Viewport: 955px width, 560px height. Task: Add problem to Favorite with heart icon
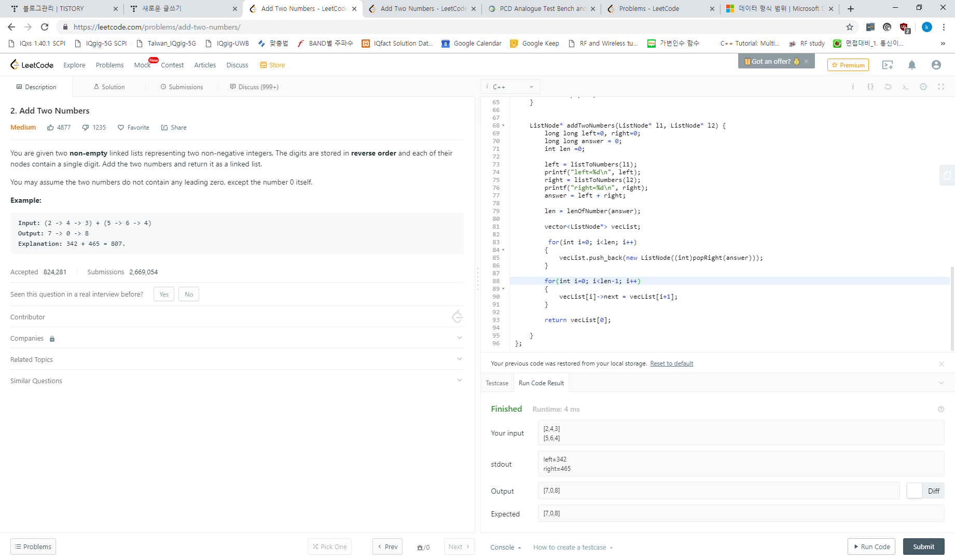coord(121,128)
